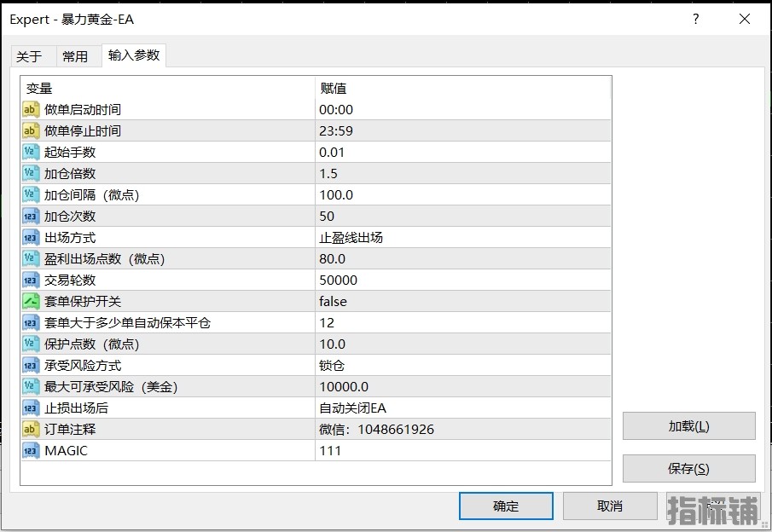Select the MAGIC variable name

66,451
